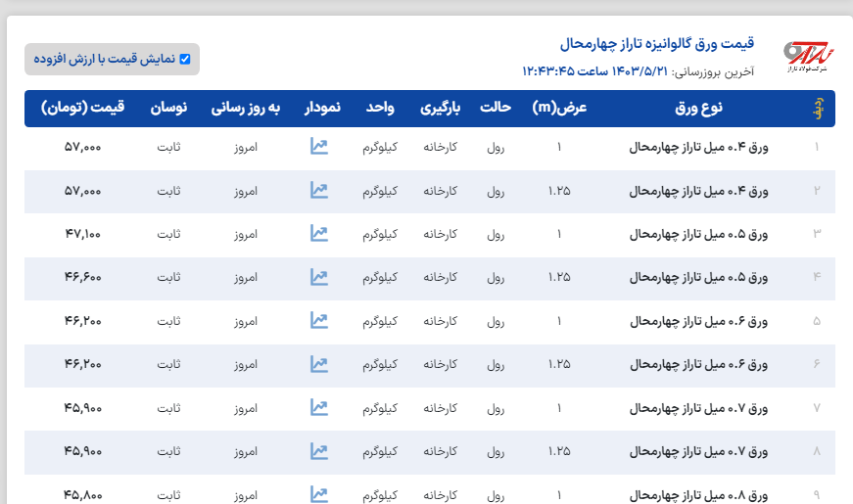Click the به روز رسانی column header
The height and width of the screenshot is (504, 853).
(x=245, y=108)
